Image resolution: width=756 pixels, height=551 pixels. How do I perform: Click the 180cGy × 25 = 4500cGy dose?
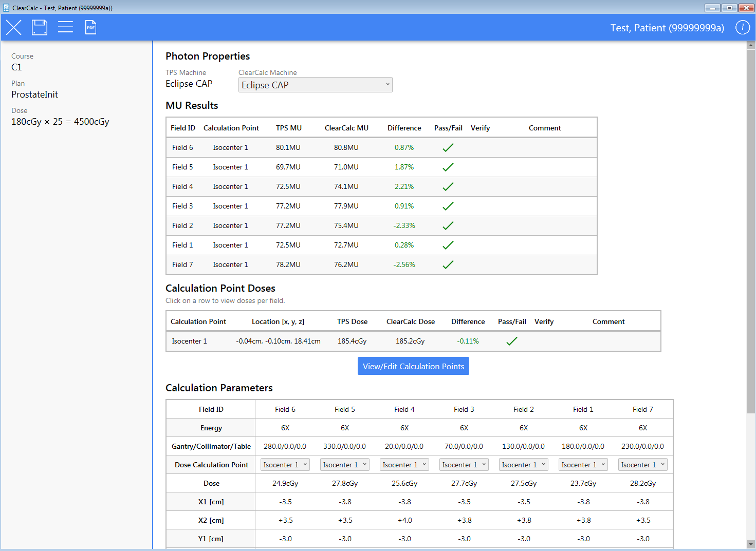(60, 122)
